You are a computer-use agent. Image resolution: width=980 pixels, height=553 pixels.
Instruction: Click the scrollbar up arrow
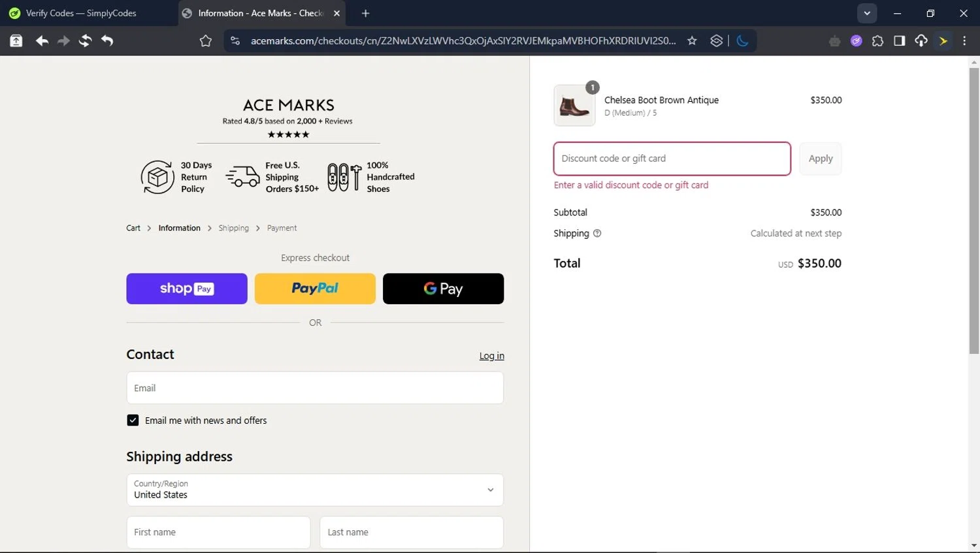974,63
